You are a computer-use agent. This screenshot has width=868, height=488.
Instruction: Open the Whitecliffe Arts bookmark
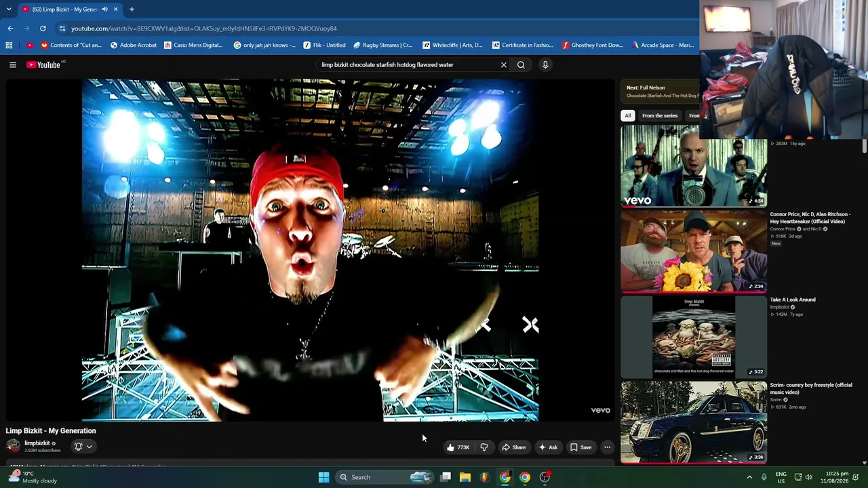click(452, 45)
